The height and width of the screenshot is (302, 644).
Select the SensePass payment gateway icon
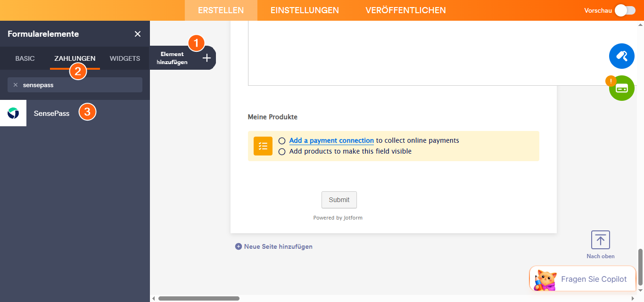click(13, 113)
